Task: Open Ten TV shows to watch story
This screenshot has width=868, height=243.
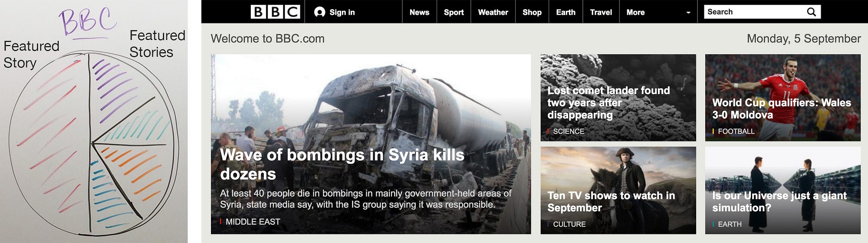Action: click(618, 190)
